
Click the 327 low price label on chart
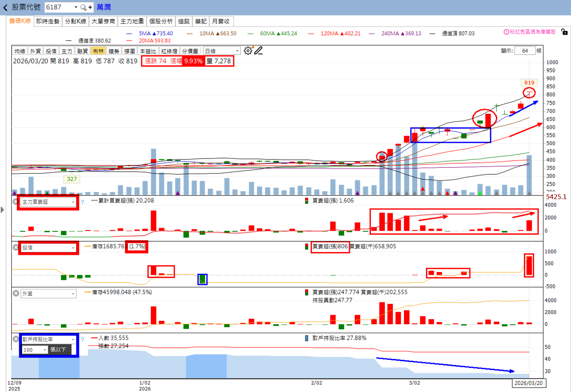71,179
